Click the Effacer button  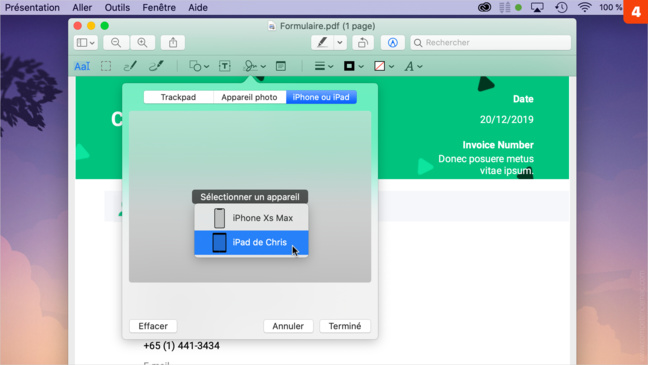(153, 326)
